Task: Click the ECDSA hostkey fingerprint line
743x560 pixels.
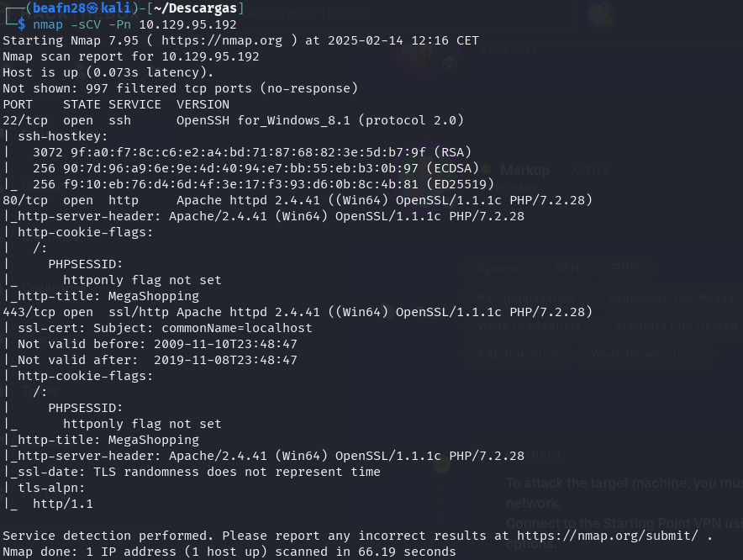Action: [256, 168]
